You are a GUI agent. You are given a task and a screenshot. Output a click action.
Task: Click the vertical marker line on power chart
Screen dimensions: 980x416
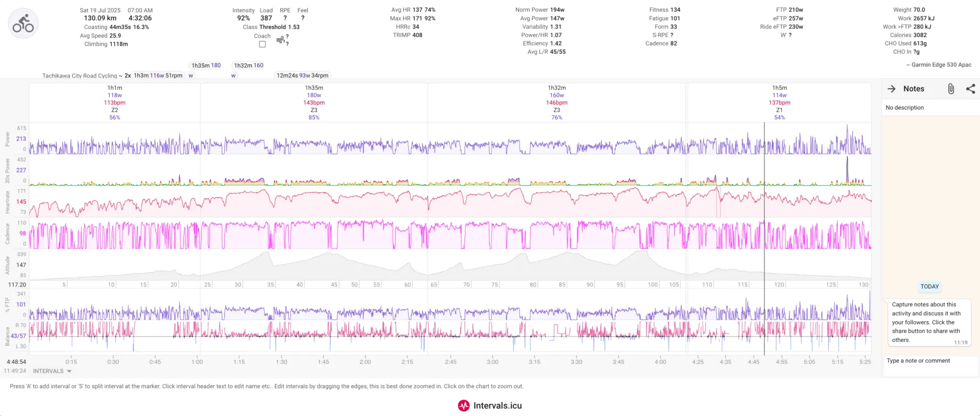(x=764, y=139)
